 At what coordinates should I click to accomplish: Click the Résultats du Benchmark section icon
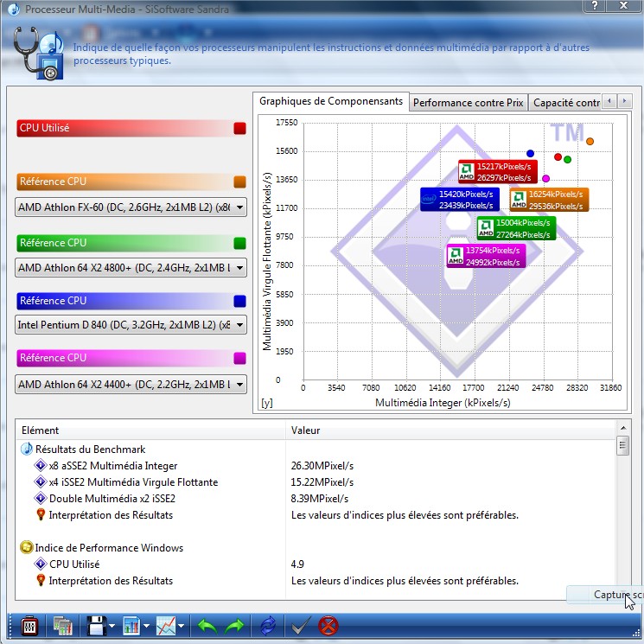(27, 449)
